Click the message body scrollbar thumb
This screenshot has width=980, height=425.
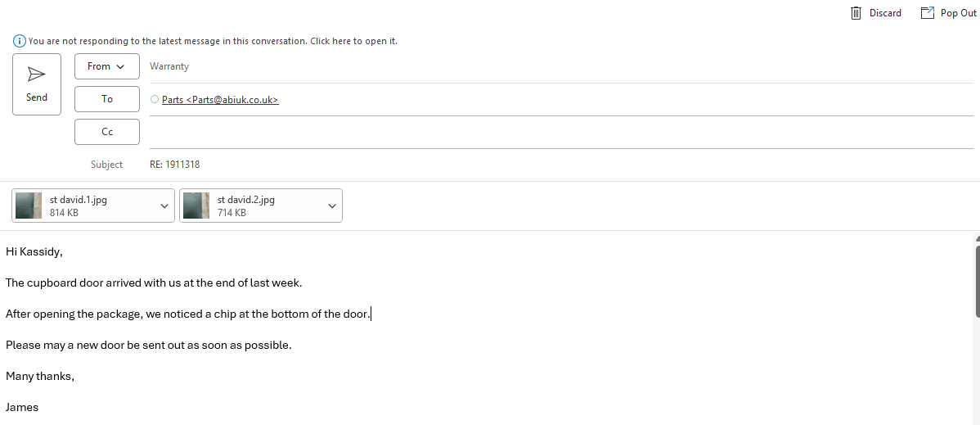pos(977,280)
